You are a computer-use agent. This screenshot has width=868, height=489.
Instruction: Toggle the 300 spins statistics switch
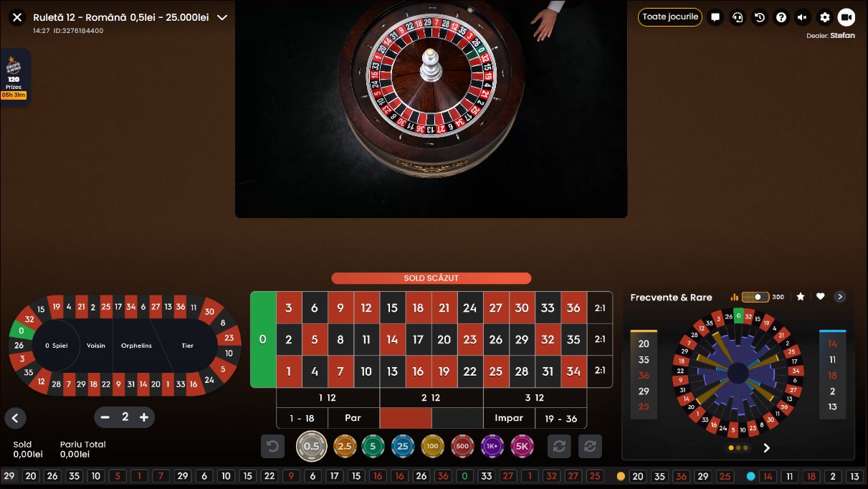click(755, 297)
